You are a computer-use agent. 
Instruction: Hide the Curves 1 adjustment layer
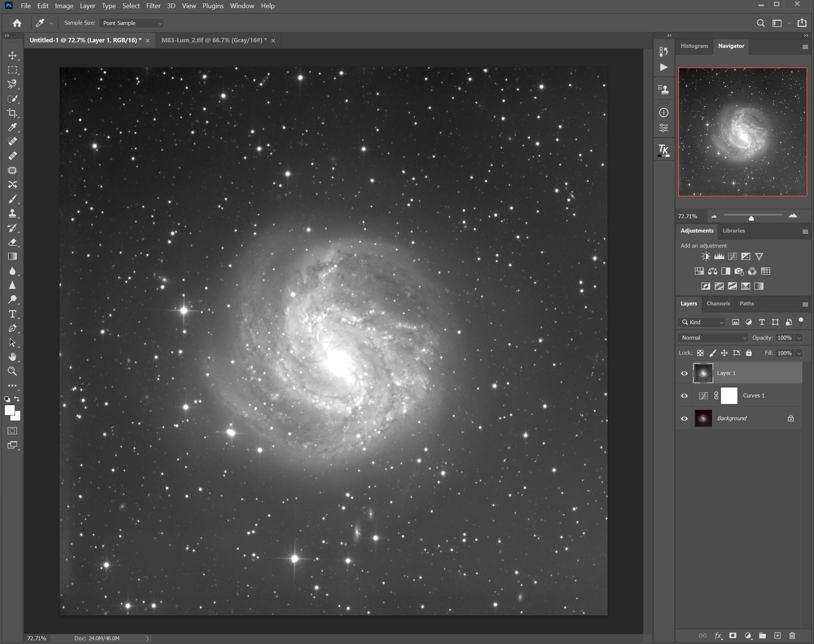coord(684,396)
